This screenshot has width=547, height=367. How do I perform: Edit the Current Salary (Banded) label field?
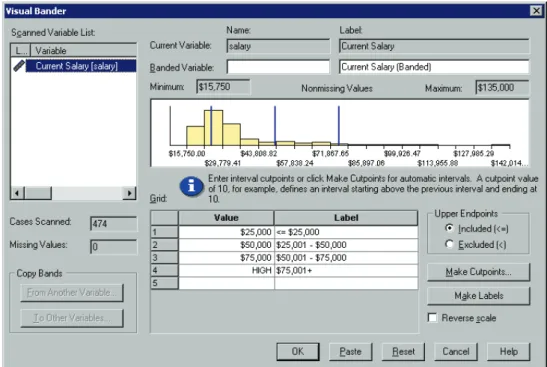[434, 67]
